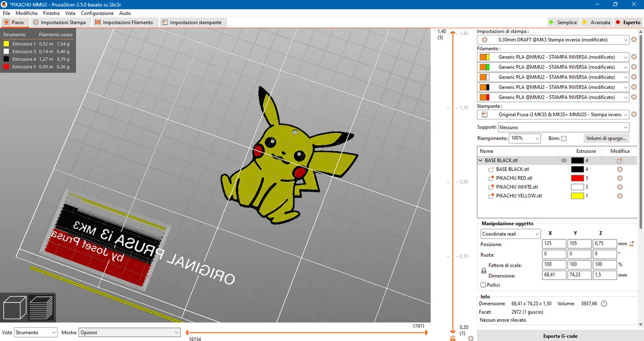Select Avanzata mode
This screenshot has width=644, height=341.
click(596, 22)
